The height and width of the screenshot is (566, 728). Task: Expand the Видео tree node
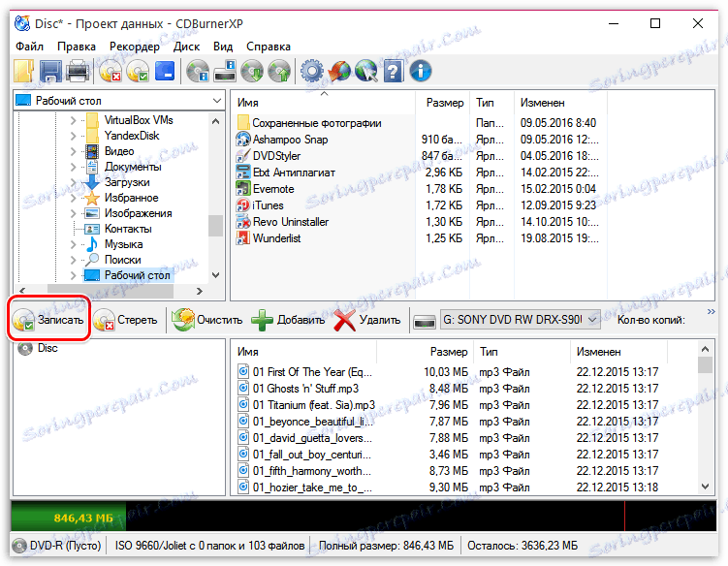click(x=73, y=151)
